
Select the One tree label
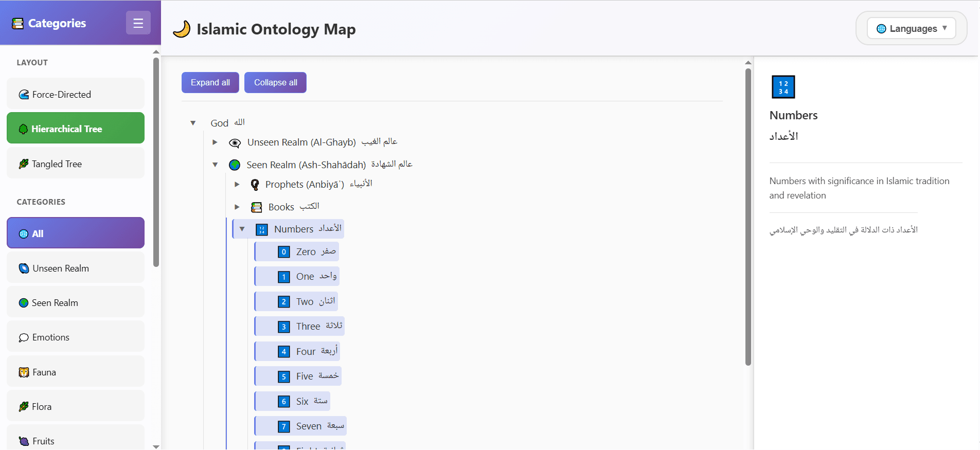[305, 277]
